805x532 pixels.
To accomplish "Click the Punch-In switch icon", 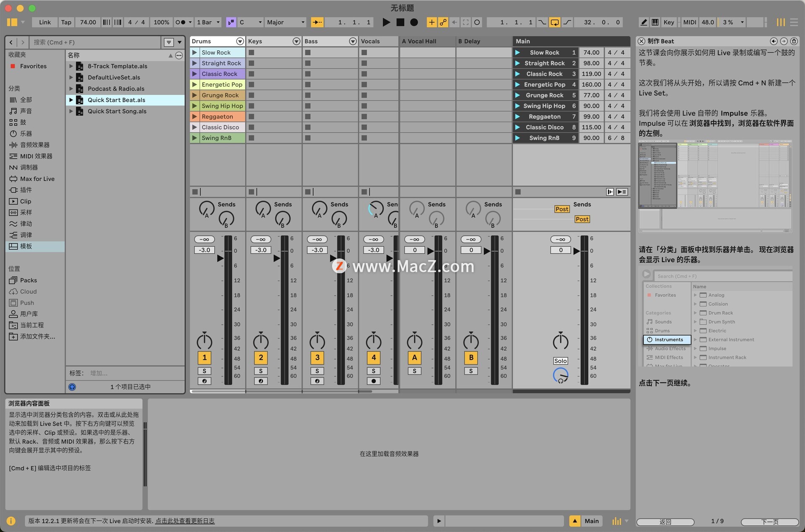I will coord(542,22).
